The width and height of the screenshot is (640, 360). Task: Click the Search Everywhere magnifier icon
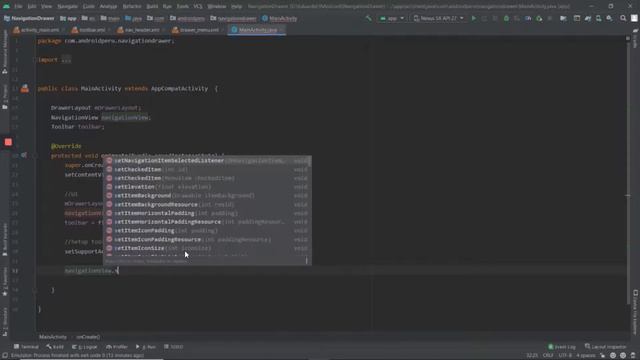pyautogui.click(x=623, y=18)
